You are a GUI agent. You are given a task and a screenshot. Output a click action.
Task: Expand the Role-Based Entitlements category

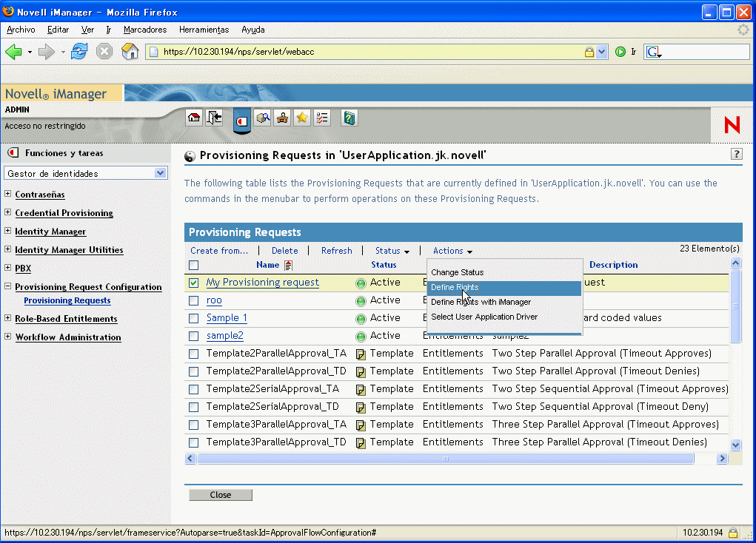coord(7,318)
